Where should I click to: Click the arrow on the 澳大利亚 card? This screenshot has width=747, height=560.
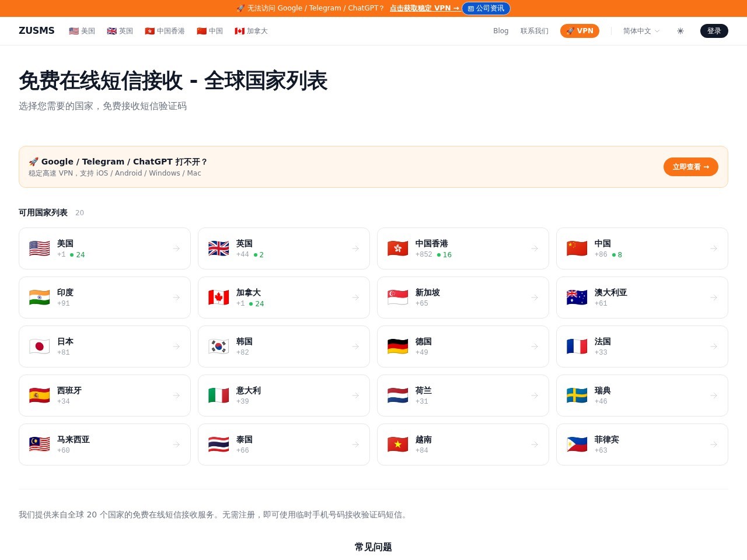[714, 297]
